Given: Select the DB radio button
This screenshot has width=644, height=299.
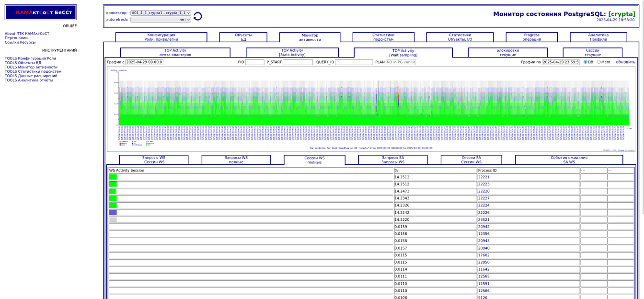Looking at the screenshot, I should (x=585, y=62).
